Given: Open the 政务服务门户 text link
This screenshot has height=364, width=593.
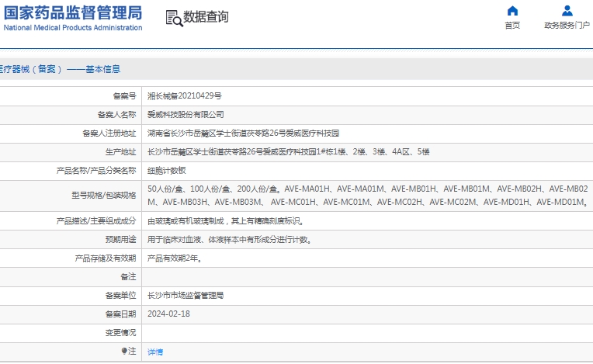Looking at the screenshot, I should point(567,26).
